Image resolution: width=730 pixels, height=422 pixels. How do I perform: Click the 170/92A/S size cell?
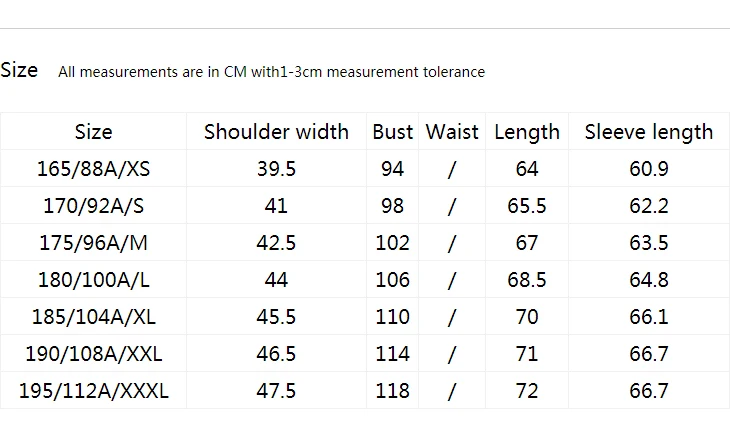click(x=94, y=206)
